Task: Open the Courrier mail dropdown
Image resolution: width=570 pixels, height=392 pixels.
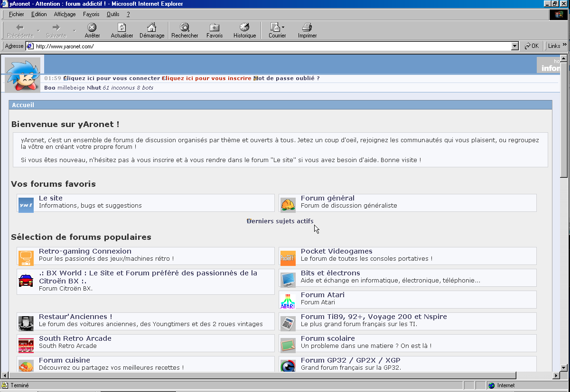Action: [x=277, y=27]
